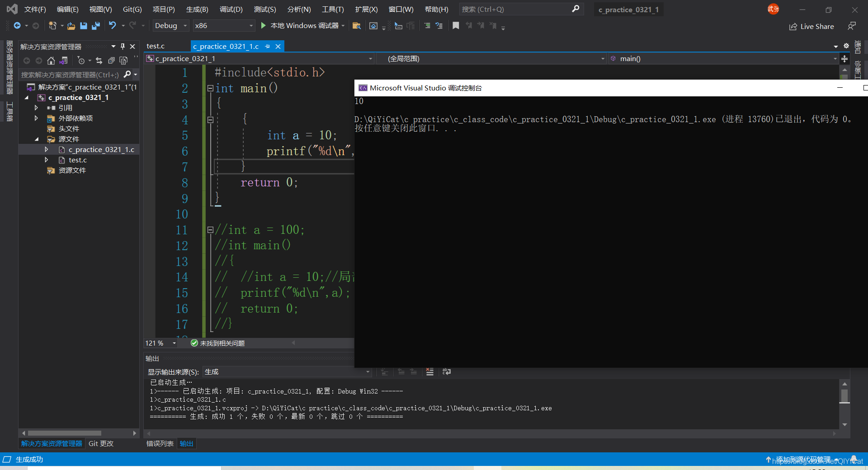Collapse the int main() code fold
The width and height of the screenshot is (868, 470).
tap(210, 88)
